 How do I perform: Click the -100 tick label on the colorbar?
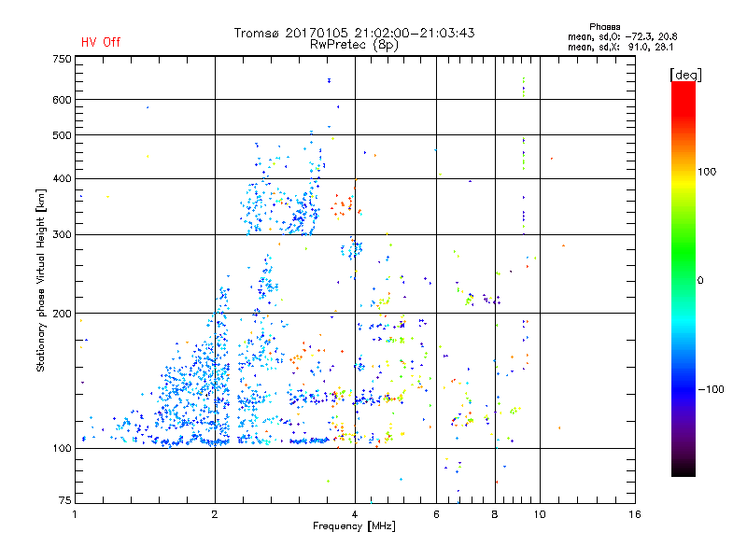click(x=710, y=388)
